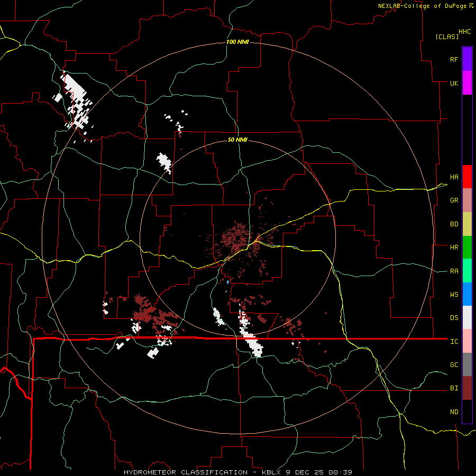This screenshot has height=476, width=476.
Task: Click the BI legend label
Action: coord(454,388)
